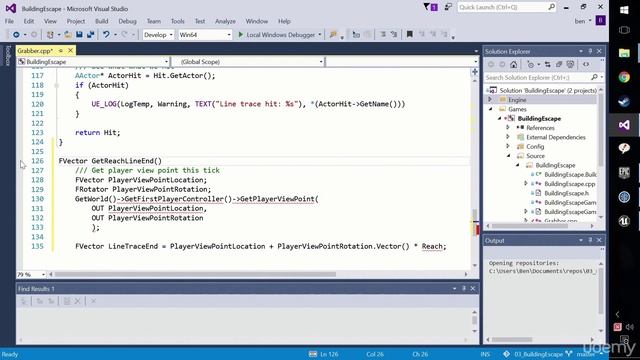The image size is (640, 360).
Task: Toggle auto-hide pin on Find Results panel
Action: (x=464, y=289)
